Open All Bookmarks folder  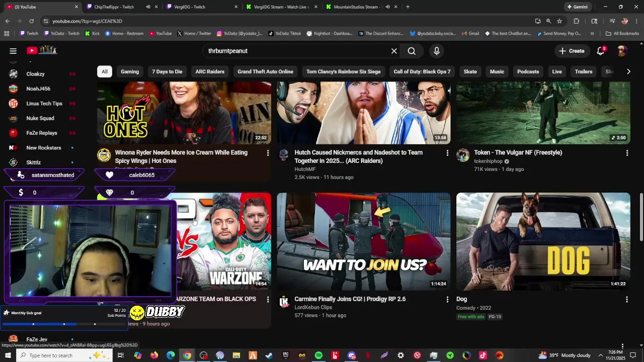click(622, 34)
